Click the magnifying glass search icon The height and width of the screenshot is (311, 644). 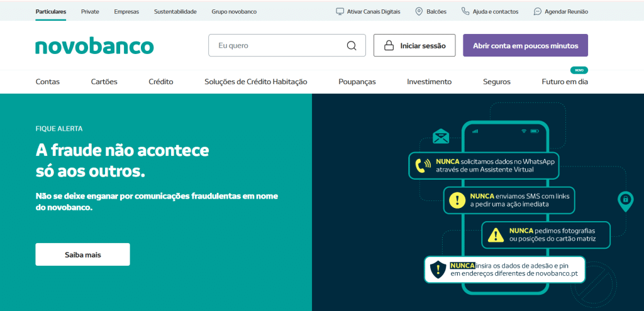pos(352,46)
